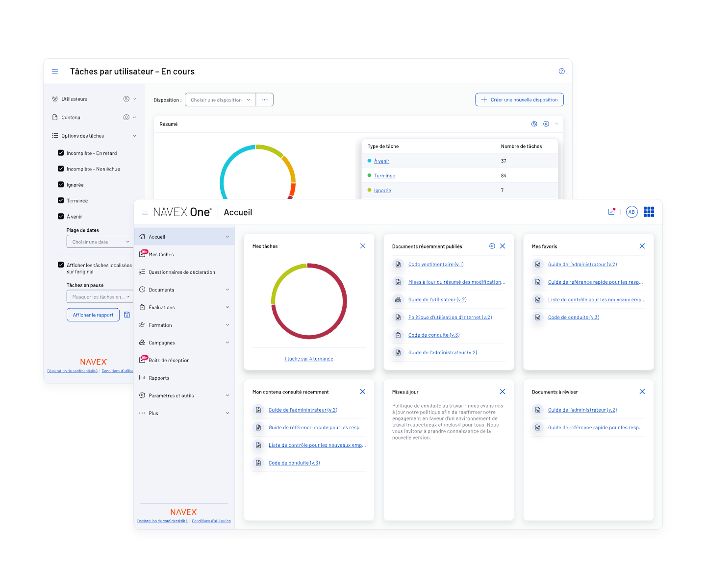This screenshot has width=706, height=588.
Task: Open the Formation sidebar menu
Action: pyautogui.click(x=184, y=325)
